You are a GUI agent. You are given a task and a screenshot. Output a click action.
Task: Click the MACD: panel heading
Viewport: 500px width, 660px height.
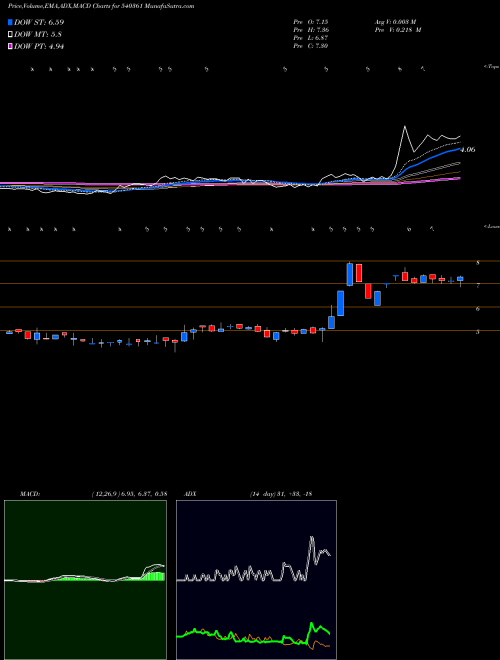29,494
